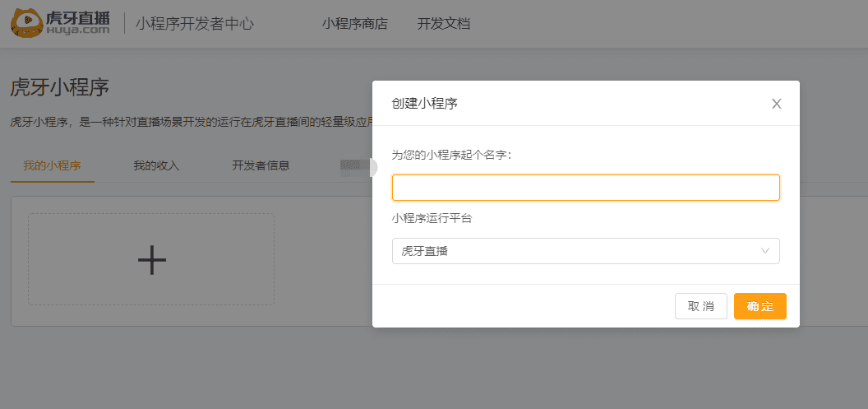Click the chevron arrow in platform selector
The image size is (868, 409).
765,251
